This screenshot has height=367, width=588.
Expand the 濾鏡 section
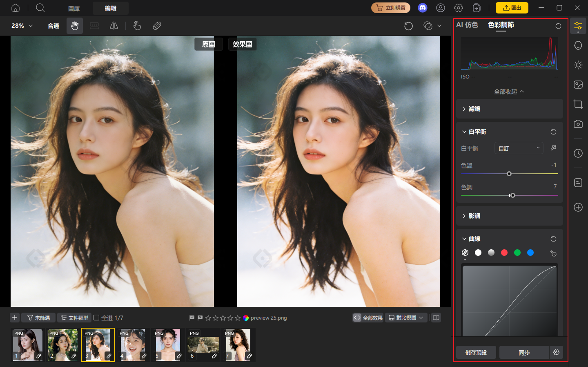click(x=510, y=109)
